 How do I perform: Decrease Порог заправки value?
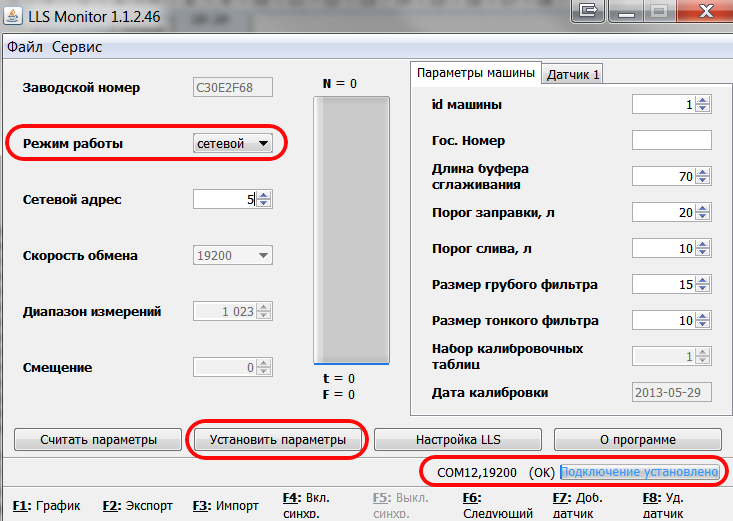coord(703,217)
